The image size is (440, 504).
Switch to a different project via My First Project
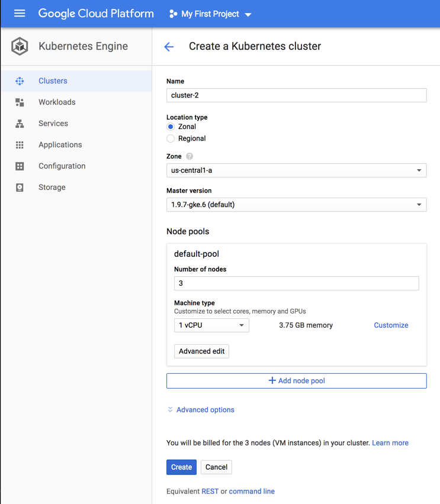(210, 13)
